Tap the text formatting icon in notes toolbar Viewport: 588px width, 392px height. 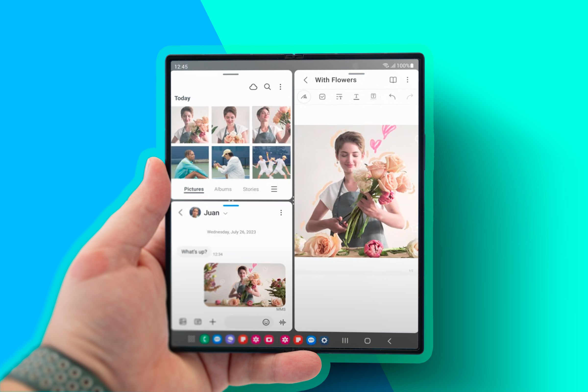[x=356, y=97]
